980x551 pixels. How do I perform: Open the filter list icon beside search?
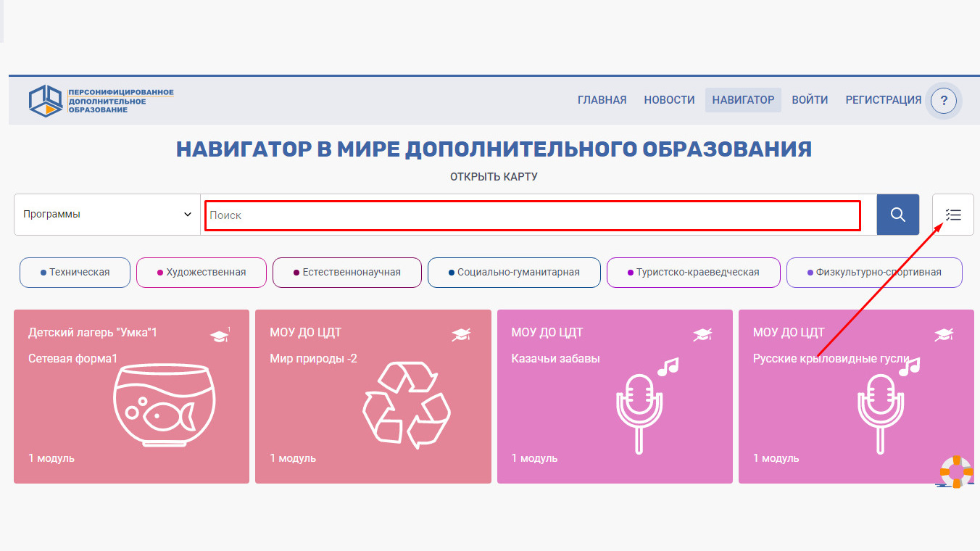pos(952,215)
